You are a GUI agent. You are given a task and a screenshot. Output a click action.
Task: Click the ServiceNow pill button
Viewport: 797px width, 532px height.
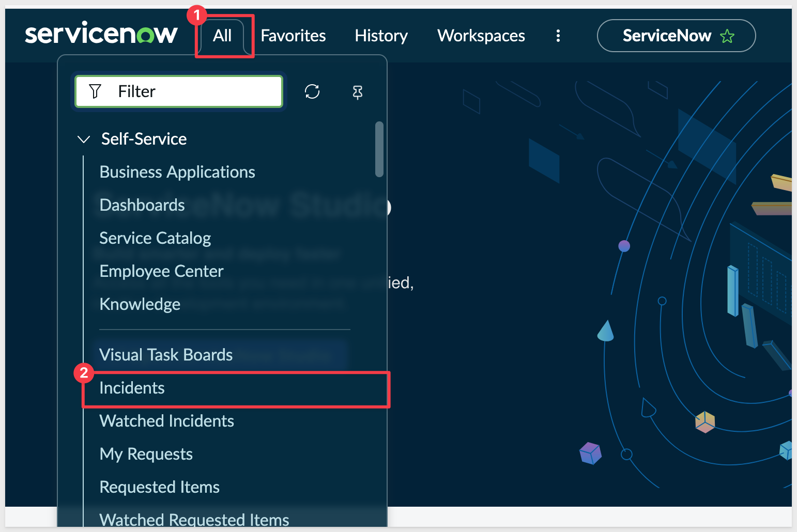666,36
